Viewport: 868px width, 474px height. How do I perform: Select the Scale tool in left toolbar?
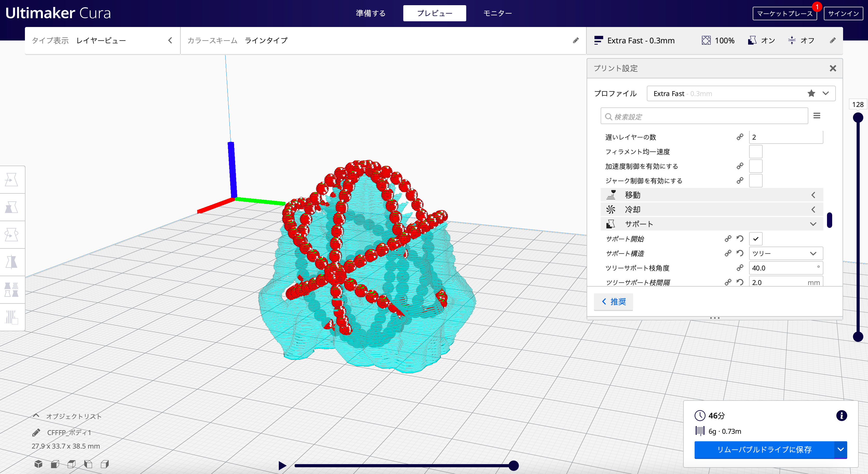(12, 207)
